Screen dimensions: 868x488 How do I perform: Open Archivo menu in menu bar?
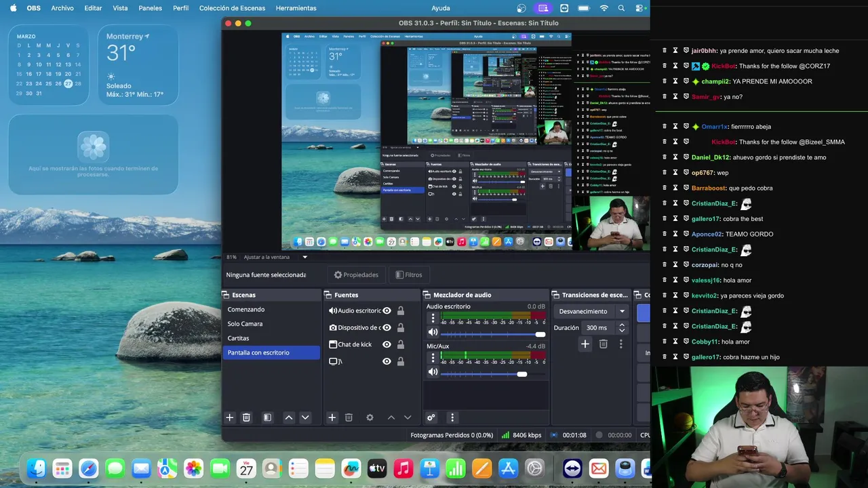pyautogui.click(x=62, y=8)
